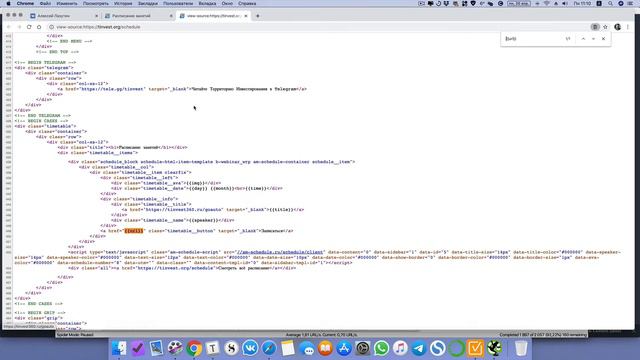Click the find-in-page search field
This screenshot has height=360, width=640.
click(x=533, y=39)
